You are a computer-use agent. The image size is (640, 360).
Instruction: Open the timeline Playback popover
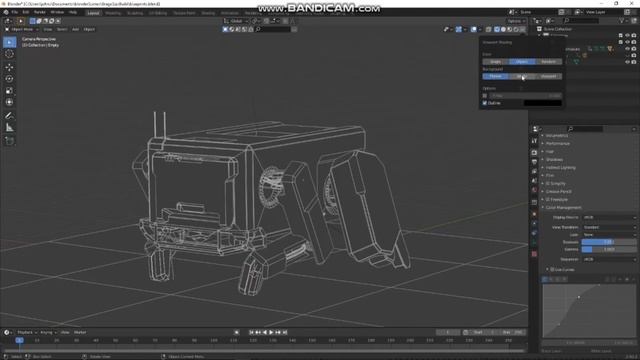pyautogui.click(x=27, y=332)
